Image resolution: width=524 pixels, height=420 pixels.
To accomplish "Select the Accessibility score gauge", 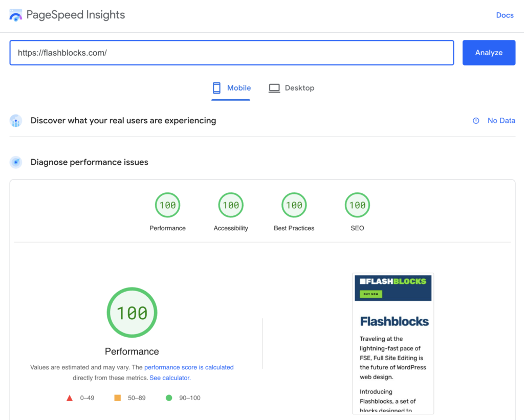I will coord(231,205).
